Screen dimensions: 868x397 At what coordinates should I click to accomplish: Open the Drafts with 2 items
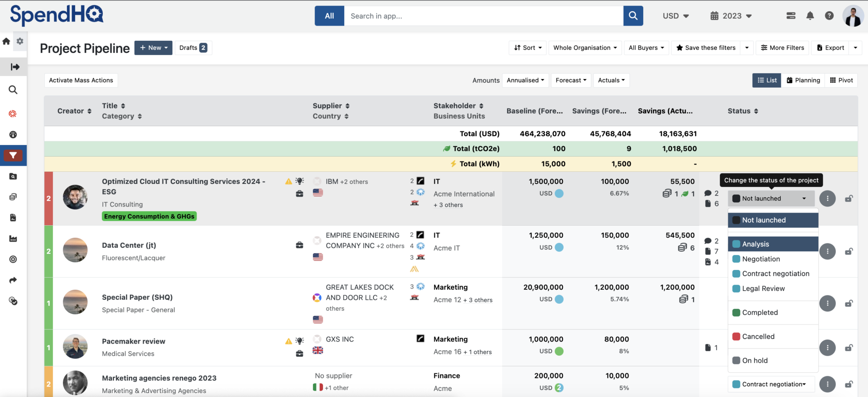point(193,48)
